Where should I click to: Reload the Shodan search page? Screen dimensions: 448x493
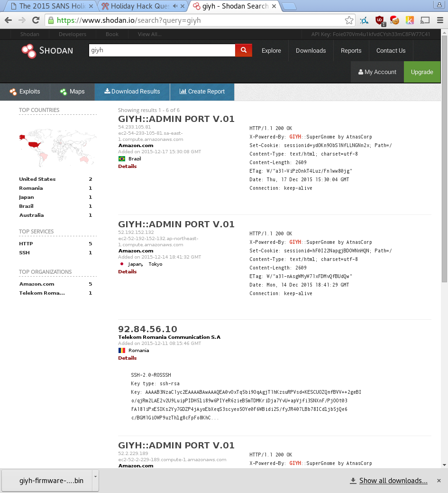tap(36, 20)
